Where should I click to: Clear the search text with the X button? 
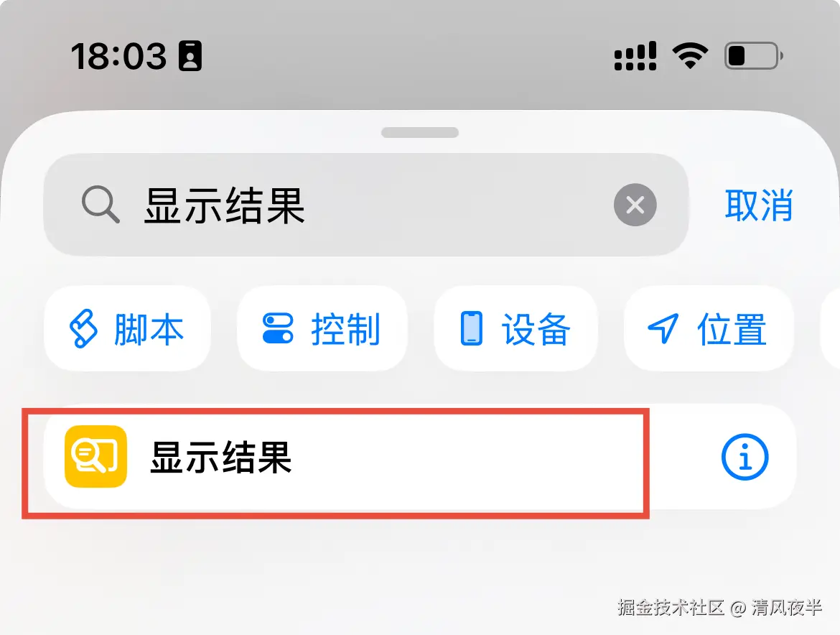pyautogui.click(x=635, y=205)
